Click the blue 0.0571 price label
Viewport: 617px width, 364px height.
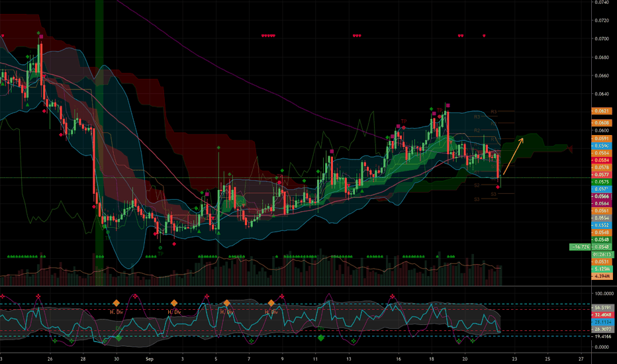(602, 189)
